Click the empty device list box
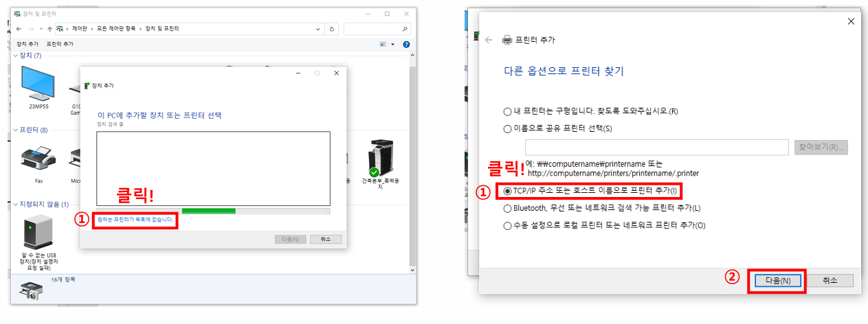Image resolution: width=868 pixels, height=324 pixels. tap(213, 168)
